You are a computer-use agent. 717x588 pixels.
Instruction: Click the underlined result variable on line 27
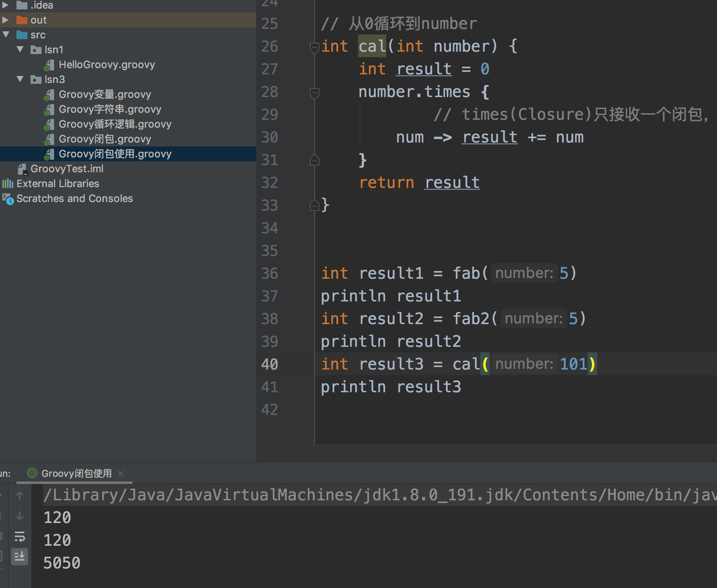tap(424, 69)
